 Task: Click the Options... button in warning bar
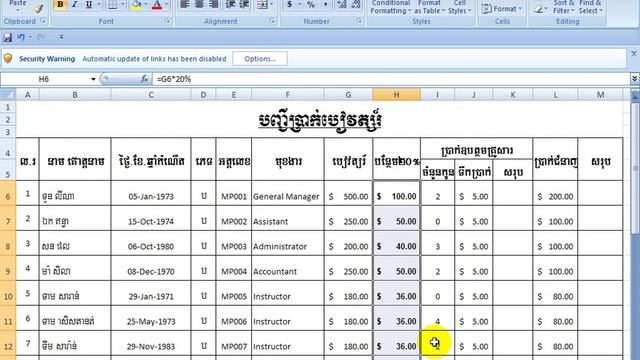[260, 58]
